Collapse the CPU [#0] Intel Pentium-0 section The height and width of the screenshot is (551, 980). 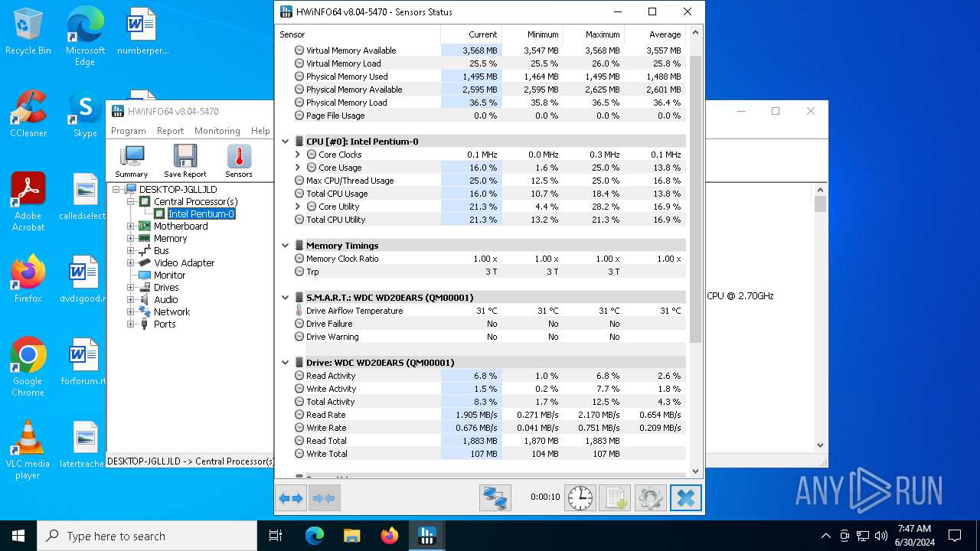(x=286, y=142)
